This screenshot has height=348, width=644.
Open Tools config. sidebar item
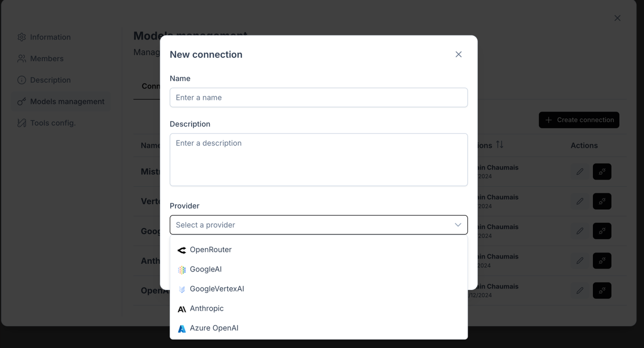click(x=52, y=123)
